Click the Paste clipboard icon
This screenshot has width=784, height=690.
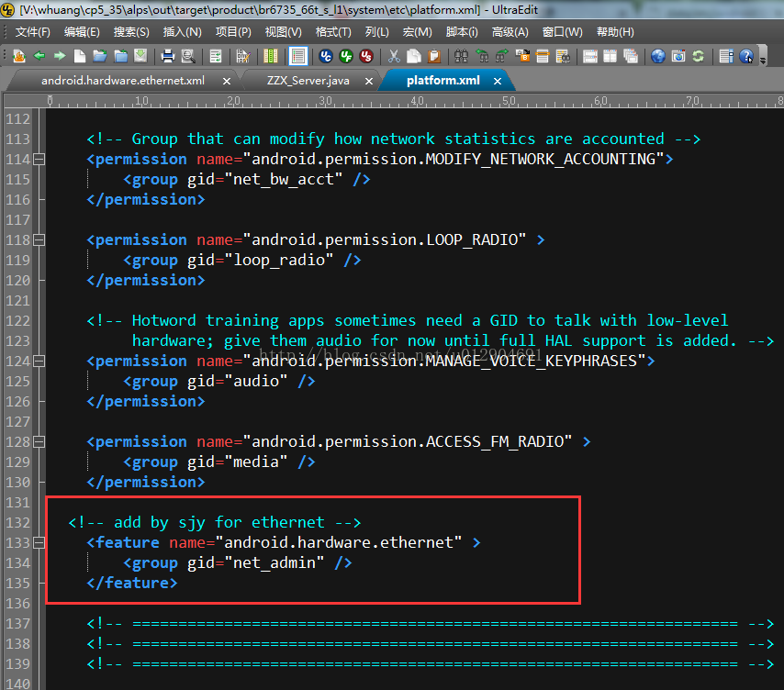click(x=434, y=56)
